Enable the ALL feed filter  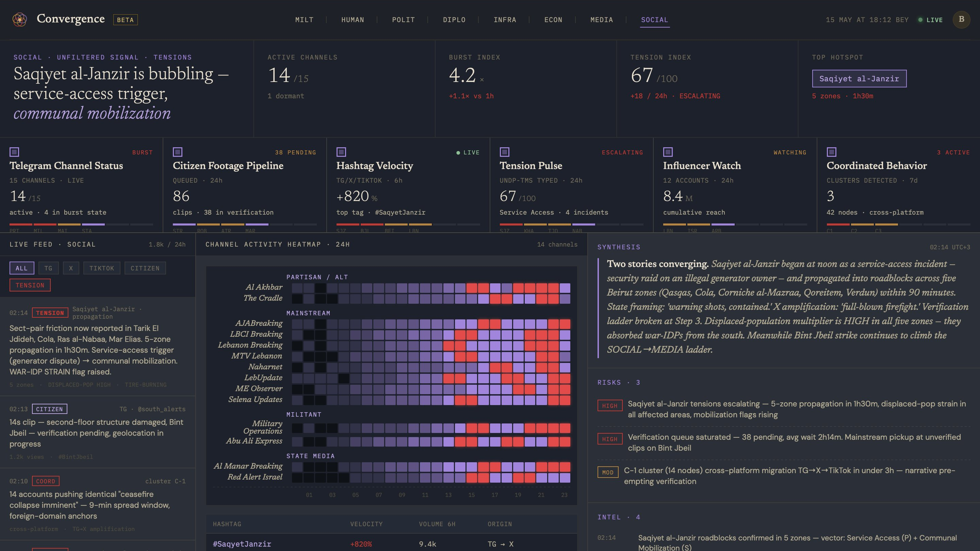[x=22, y=268]
